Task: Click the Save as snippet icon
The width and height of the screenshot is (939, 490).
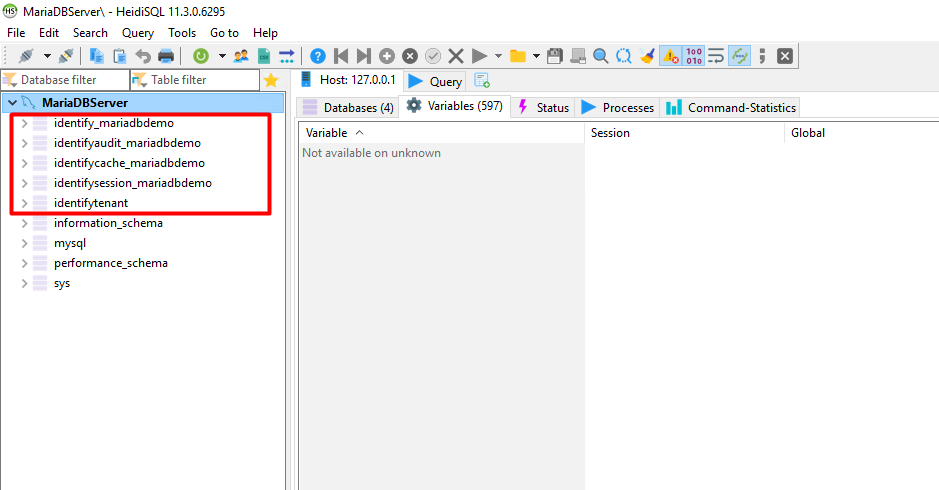Action: [578, 56]
